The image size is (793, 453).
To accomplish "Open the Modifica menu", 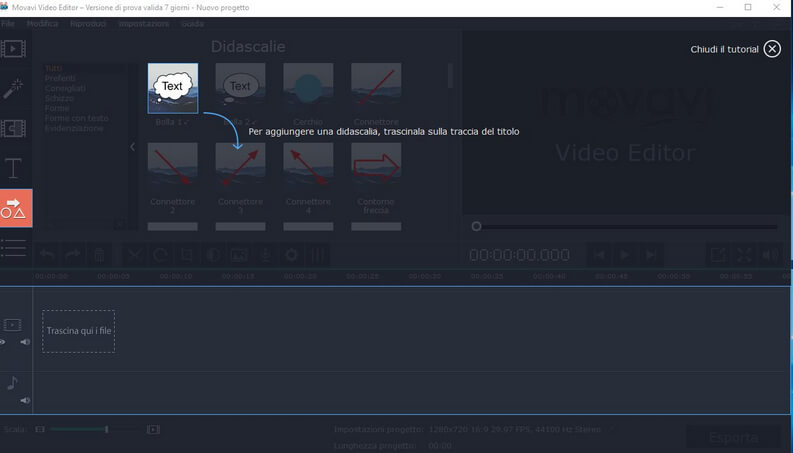I will 42,24.
